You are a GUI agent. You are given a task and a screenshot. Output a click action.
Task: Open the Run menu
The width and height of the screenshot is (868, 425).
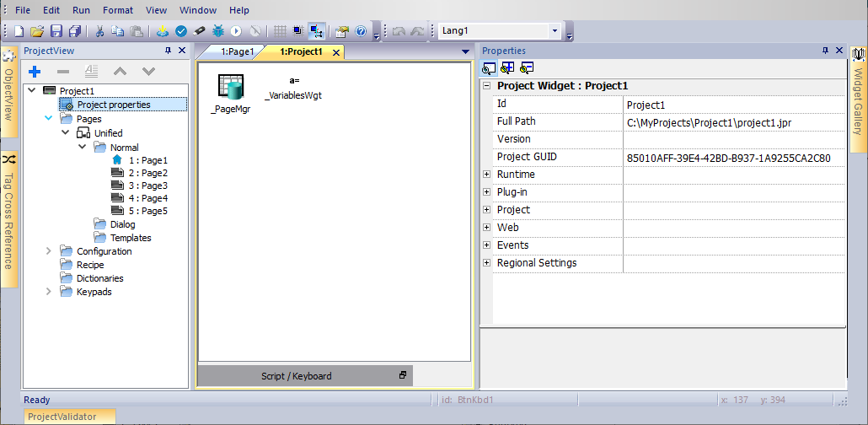(x=82, y=10)
